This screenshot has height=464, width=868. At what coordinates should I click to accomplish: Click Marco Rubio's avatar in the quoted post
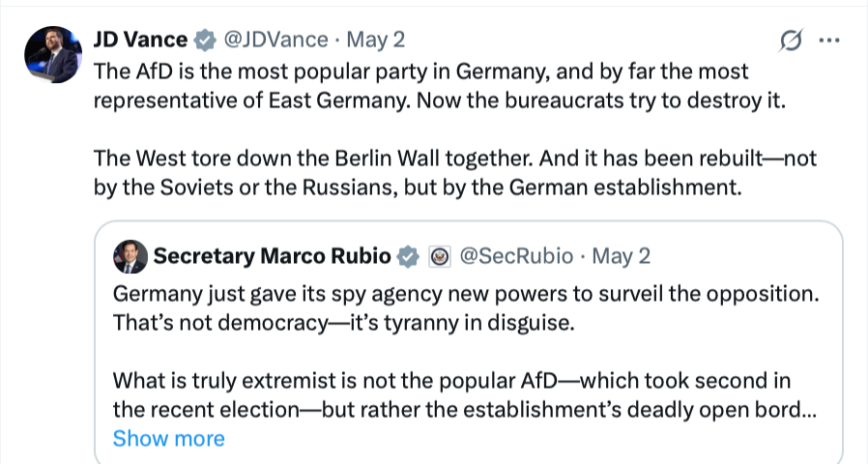click(x=130, y=256)
